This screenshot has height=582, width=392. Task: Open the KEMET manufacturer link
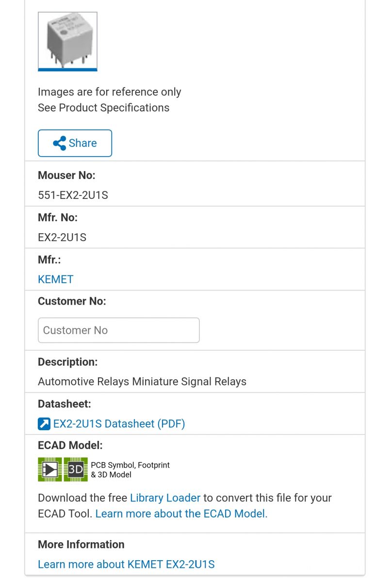(x=56, y=279)
